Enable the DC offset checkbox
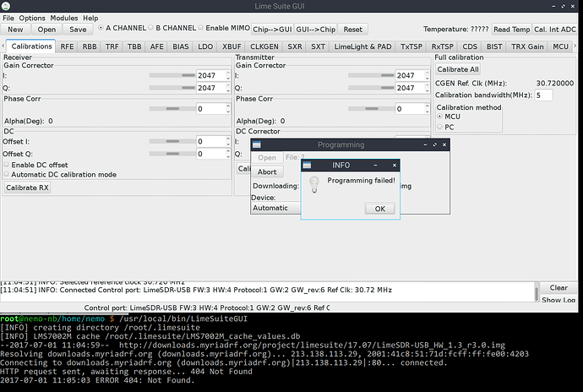 7,164
